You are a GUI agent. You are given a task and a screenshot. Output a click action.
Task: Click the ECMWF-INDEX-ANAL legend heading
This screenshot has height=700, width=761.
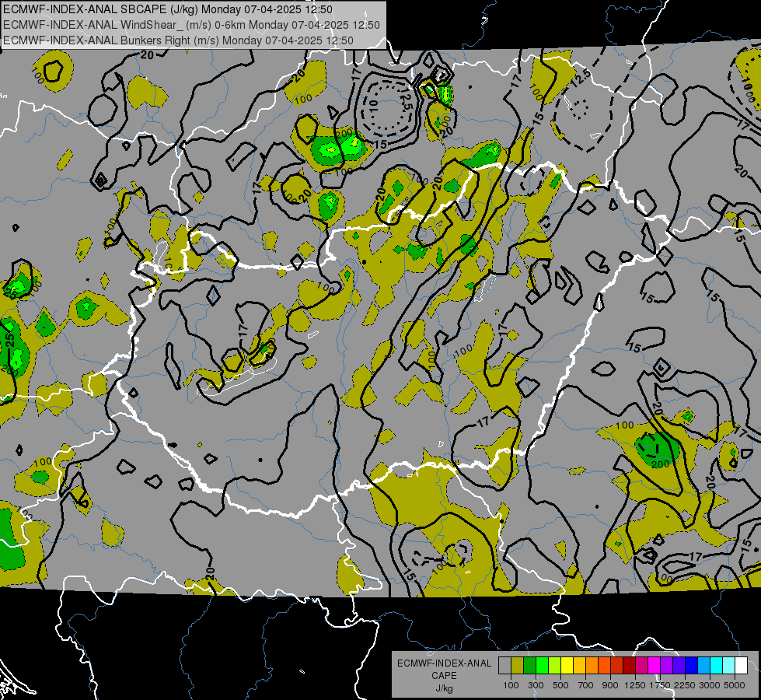click(444, 663)
